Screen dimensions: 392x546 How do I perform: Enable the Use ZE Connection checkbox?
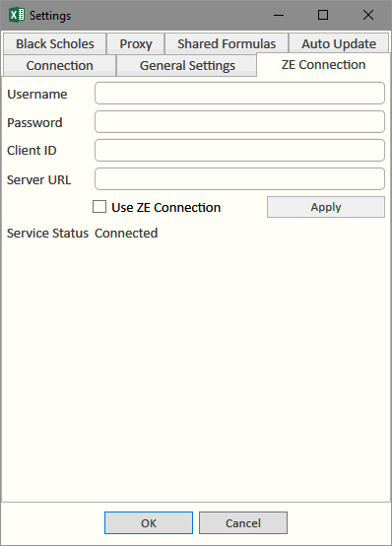coord(99,207)
